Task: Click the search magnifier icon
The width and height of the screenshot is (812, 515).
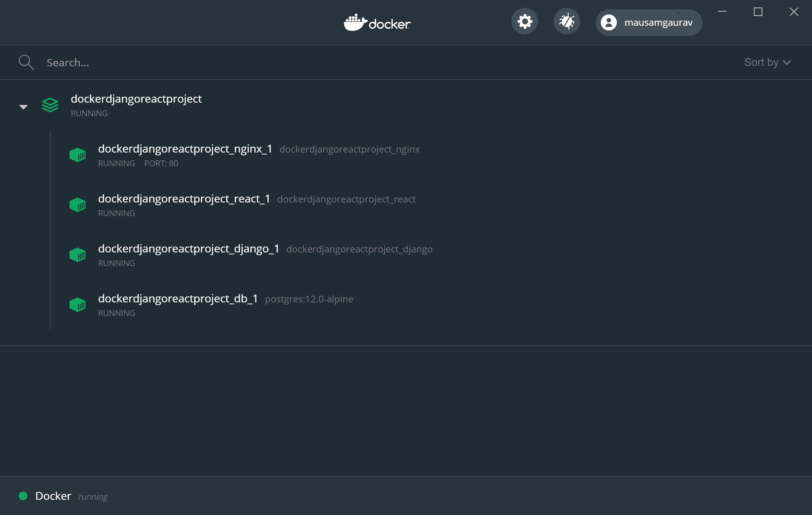Action: (x=26, y=62)
